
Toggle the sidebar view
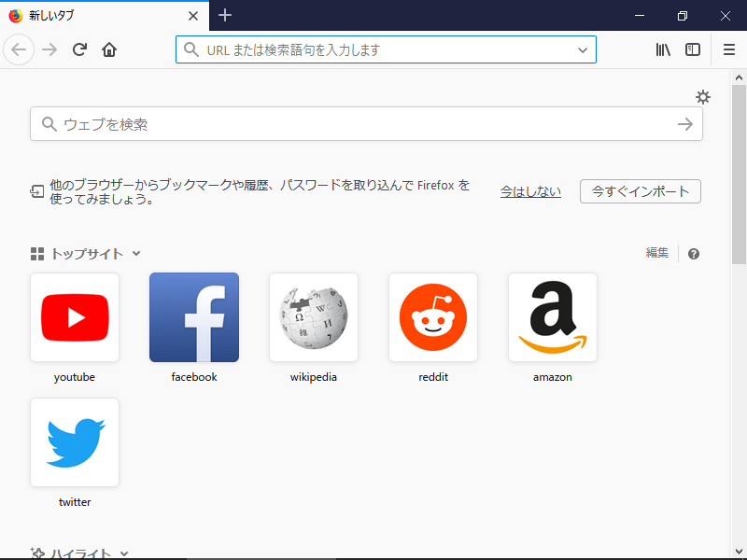[693, 49]
